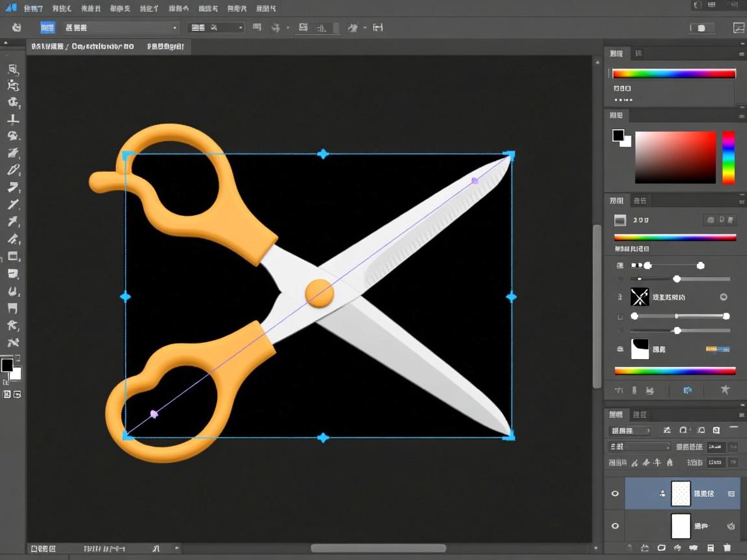Image resolution: width=747 pixels, height=560 pixels.
Task: Click the foreground black color swatch in toolbar
Action: point(7,366)
